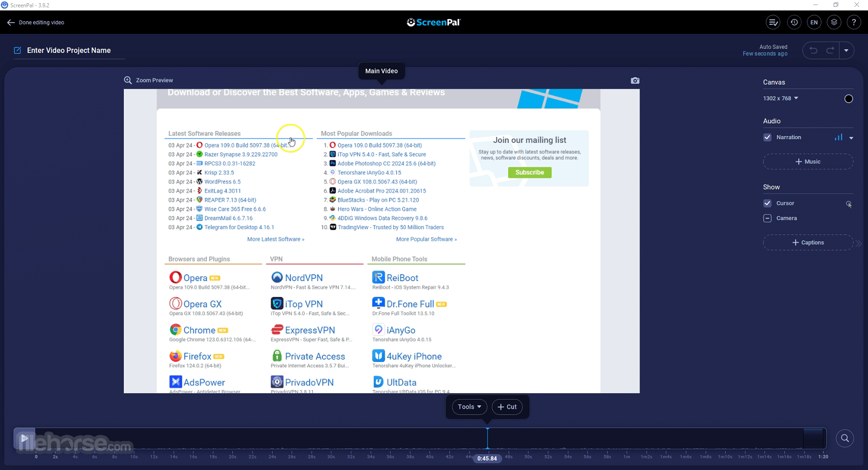Focus the Enter Video Project Name field
This screenshot has width=868, height=470.
point(69,50)
